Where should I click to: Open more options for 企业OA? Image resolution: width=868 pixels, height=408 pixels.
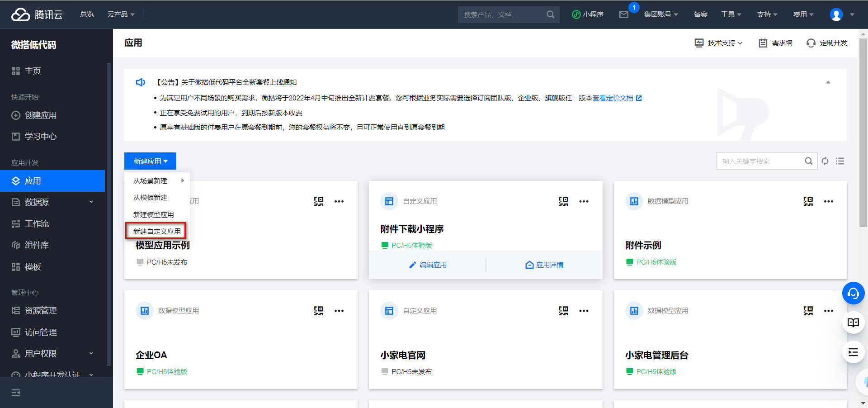339,311
